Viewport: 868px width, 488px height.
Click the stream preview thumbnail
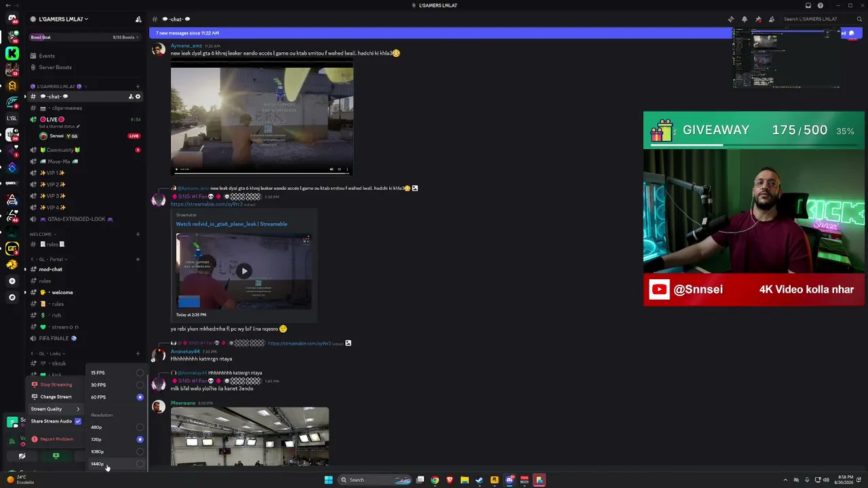pos(787,58)
